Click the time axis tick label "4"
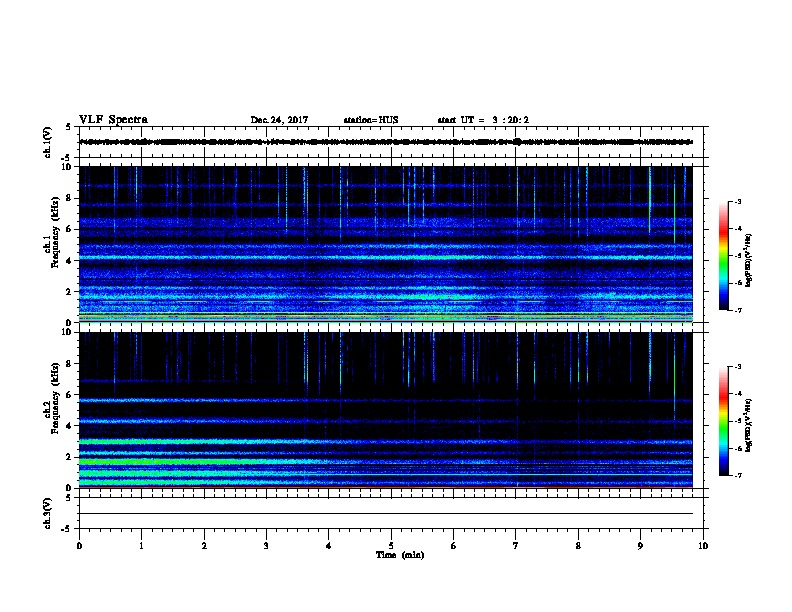 [329, 545]
